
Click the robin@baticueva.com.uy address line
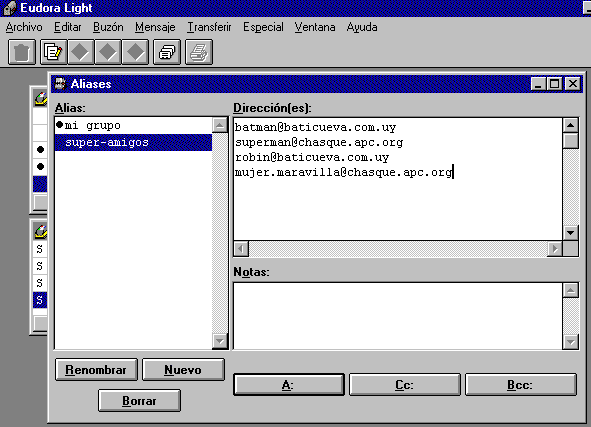click(312, 158)
